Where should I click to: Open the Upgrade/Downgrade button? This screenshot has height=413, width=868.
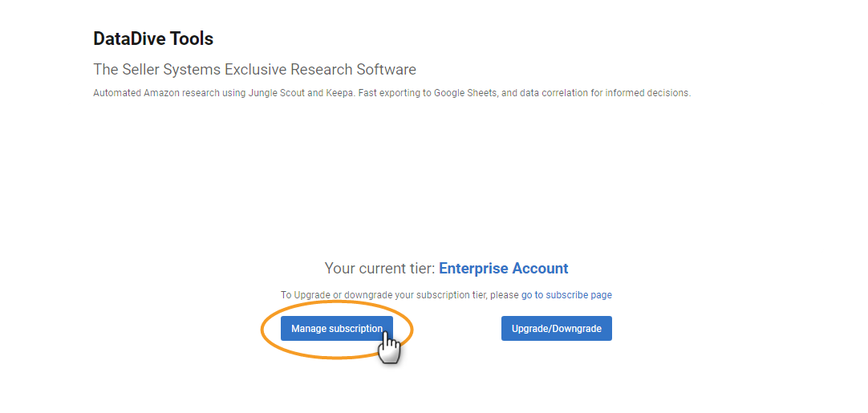[x=557, y=328]
